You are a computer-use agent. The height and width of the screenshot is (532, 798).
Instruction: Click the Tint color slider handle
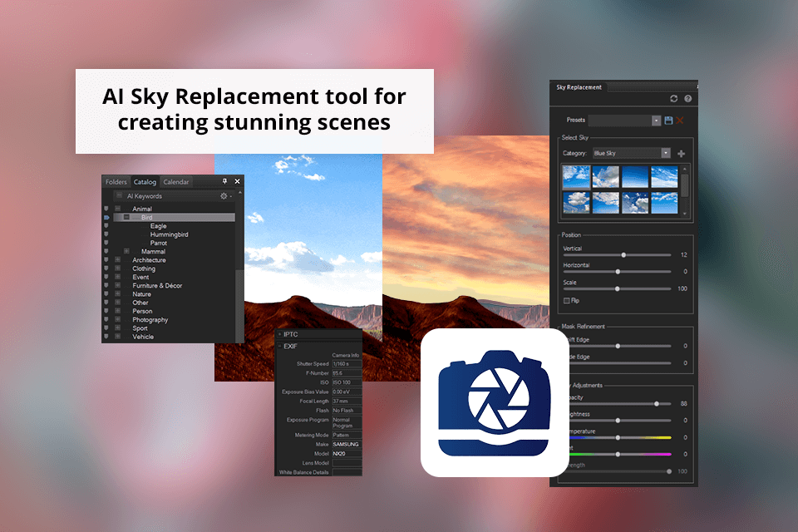[x=618, y=454]
